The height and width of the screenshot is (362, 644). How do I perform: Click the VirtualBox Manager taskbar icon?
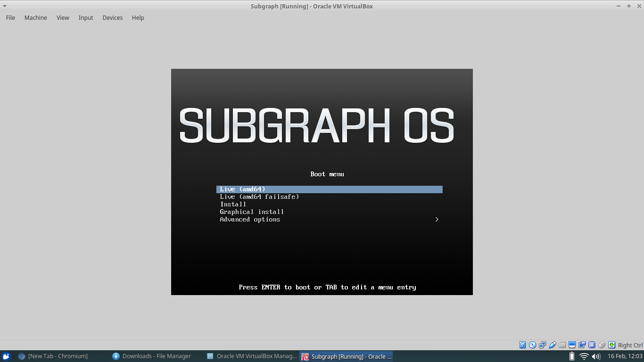coord(210,356)
